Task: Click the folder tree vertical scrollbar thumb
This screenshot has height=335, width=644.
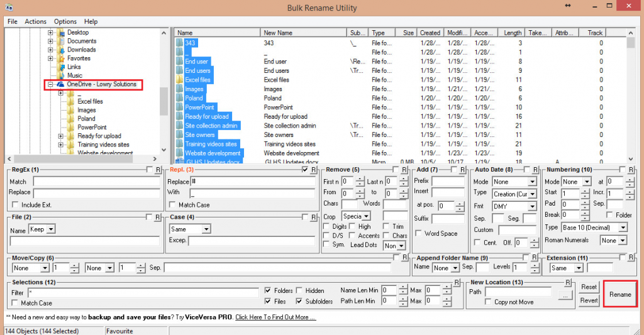Action: click(164, 101)
